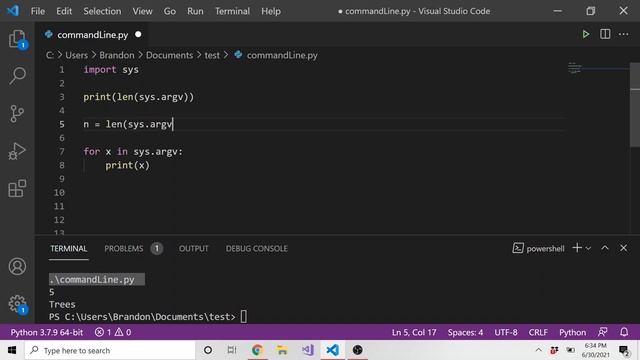Maximize the panel with up chevron

pyautogui.click(x=604, y=248)
